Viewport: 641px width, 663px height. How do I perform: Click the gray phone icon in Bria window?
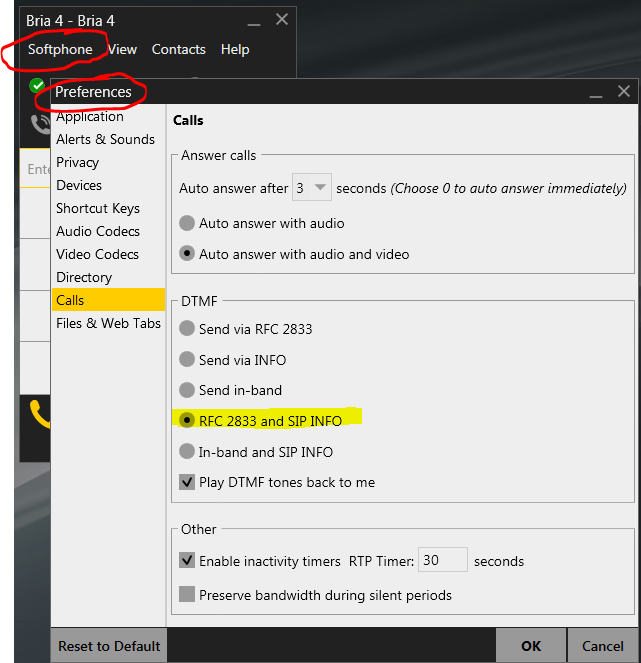(x=41, y=124)
